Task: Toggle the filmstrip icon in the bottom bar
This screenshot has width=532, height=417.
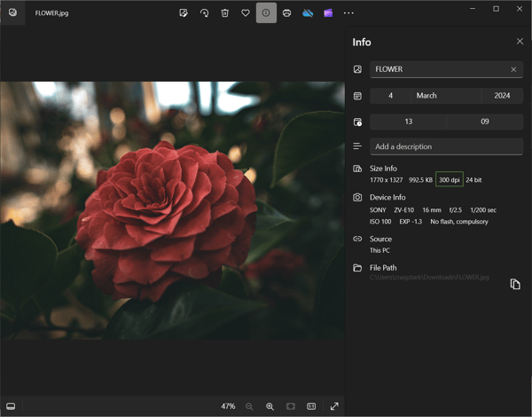Action: (11, 406)
